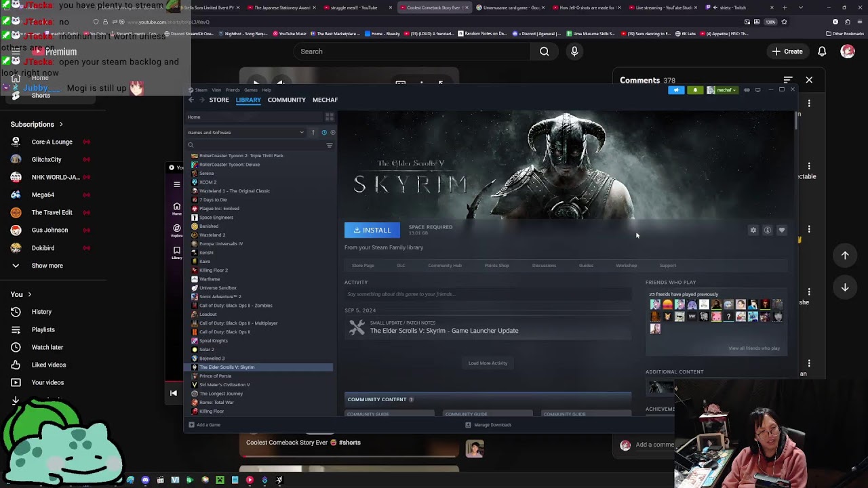Open YouTube account avatar menu
This screenshot has height=488, width=868.
pyautogui.click(x=848, y=52)
